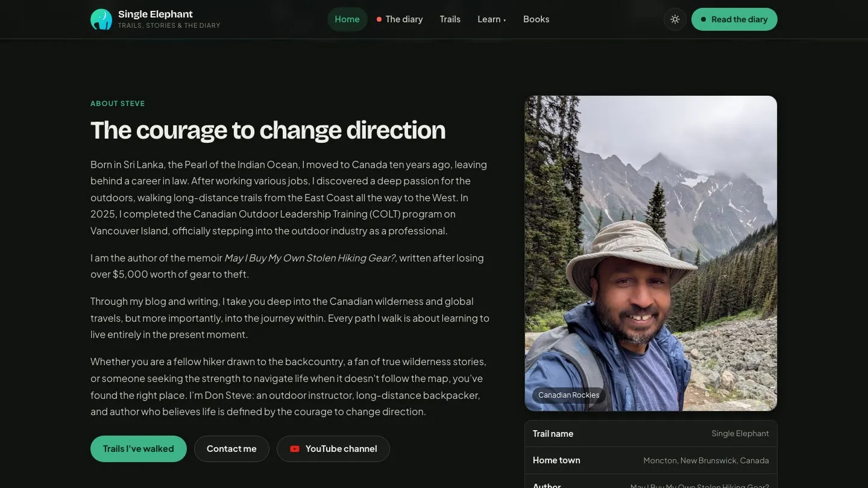Visit the YouTube channel button
This screenshot has height=488, width=868.
(x=333, y=449)
